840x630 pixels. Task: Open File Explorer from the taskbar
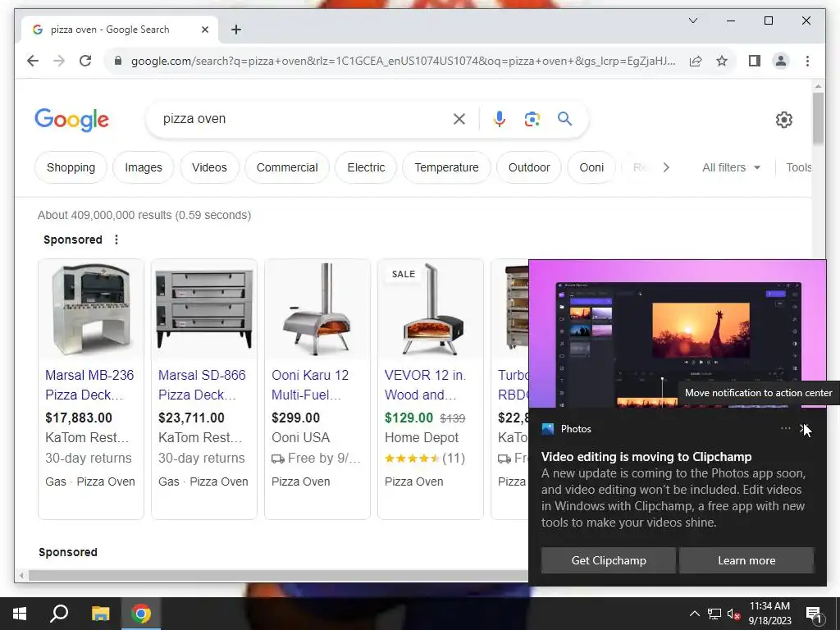click(x=100, y=614)
